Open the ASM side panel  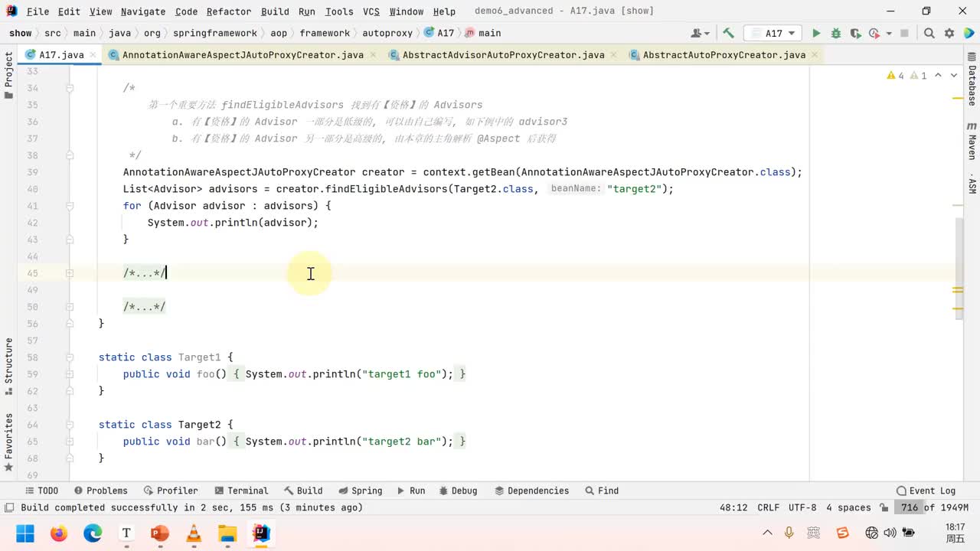[972, 184]
